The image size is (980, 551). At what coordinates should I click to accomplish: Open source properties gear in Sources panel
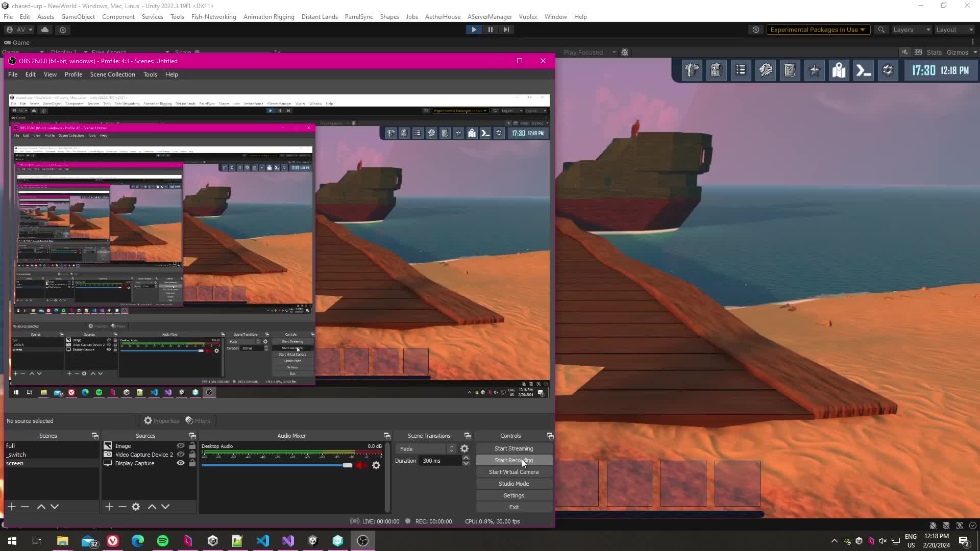pyautogui.click(x=136, y=507)
